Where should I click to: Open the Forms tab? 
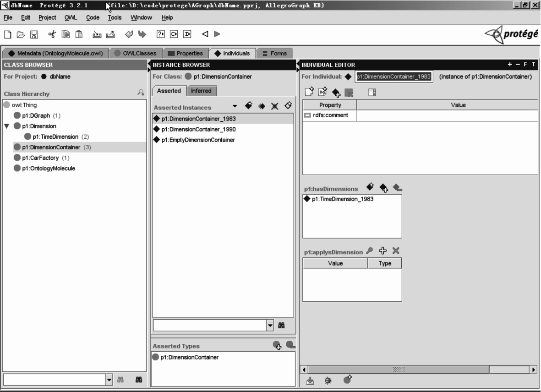[x=275, y=54]
